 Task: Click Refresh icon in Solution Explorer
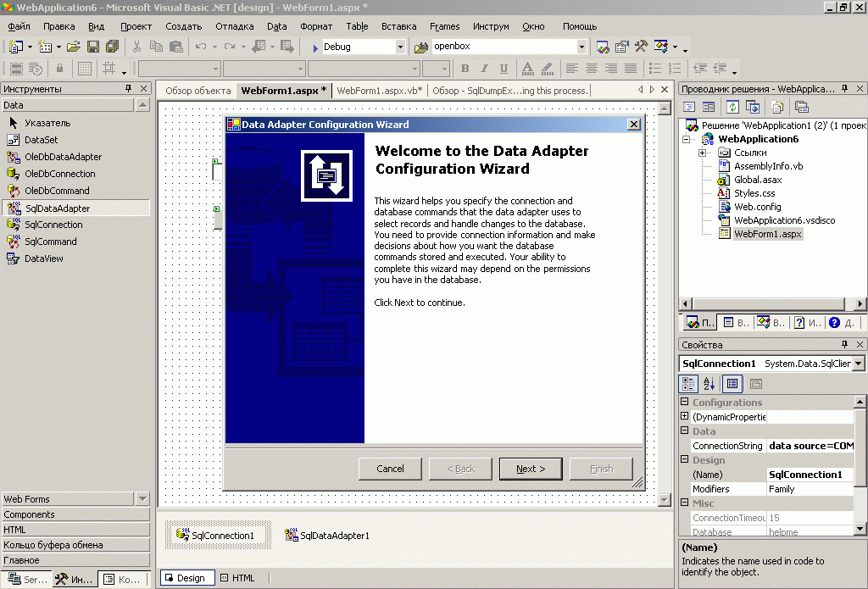point(732,107)
